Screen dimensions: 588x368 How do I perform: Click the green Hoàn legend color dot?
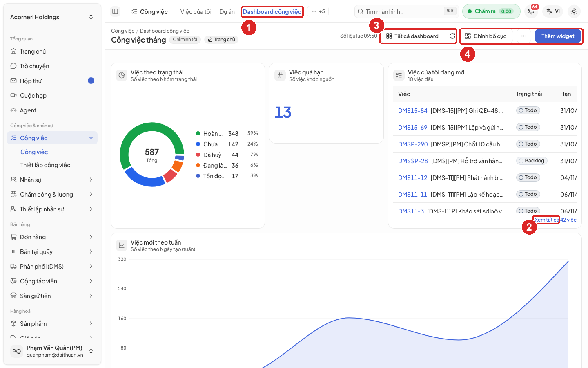[198, 133]
